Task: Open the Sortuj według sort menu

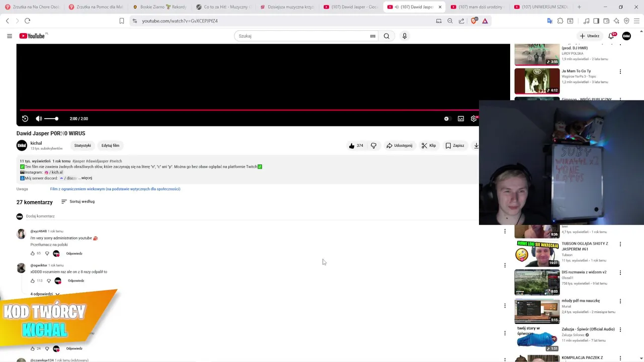Action: (x=78, y=202)
